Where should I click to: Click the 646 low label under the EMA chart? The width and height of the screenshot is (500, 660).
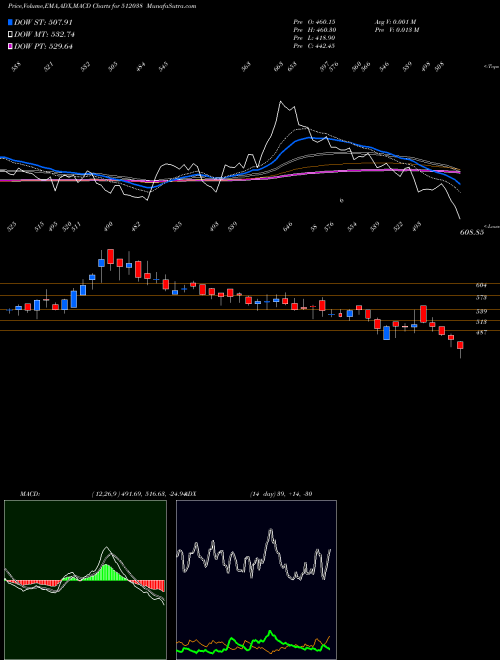287,227
